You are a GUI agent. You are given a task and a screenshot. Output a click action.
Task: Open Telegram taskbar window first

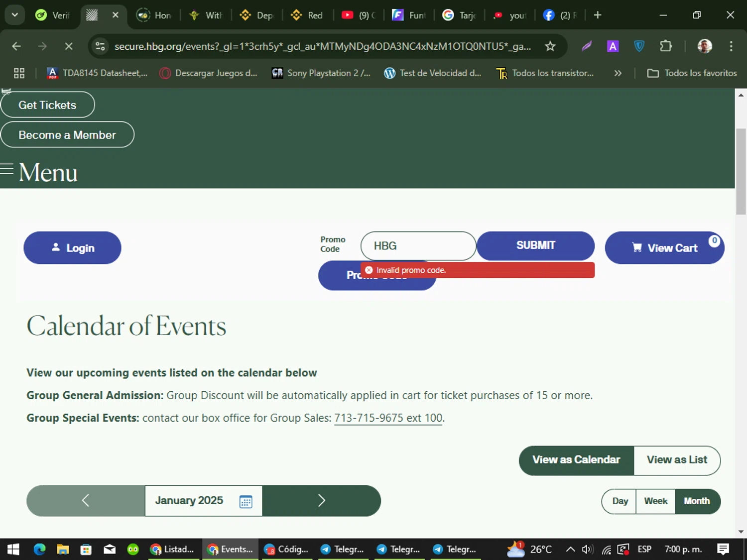tap(343, 549)
